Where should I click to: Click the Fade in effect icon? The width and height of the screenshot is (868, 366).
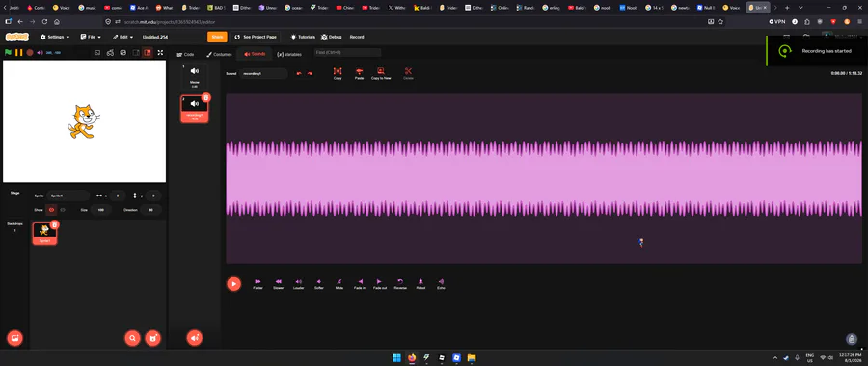coord(360,284)
